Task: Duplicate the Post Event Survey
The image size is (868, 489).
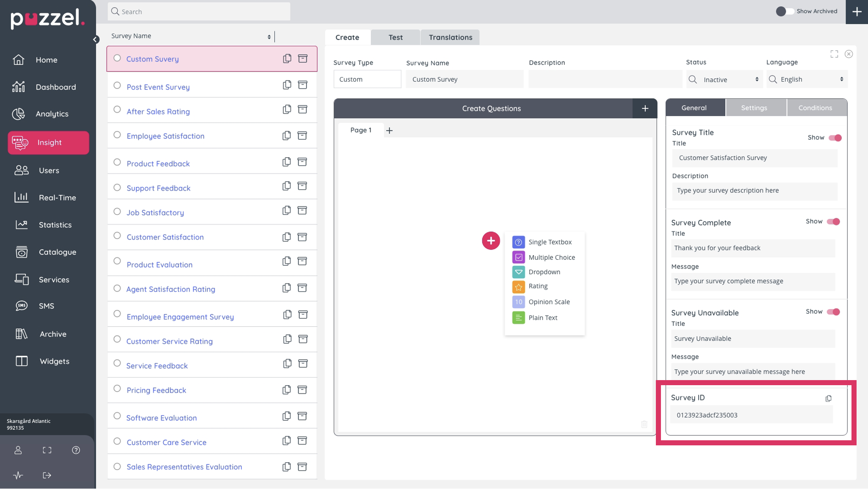Action: tap(287, 85)
